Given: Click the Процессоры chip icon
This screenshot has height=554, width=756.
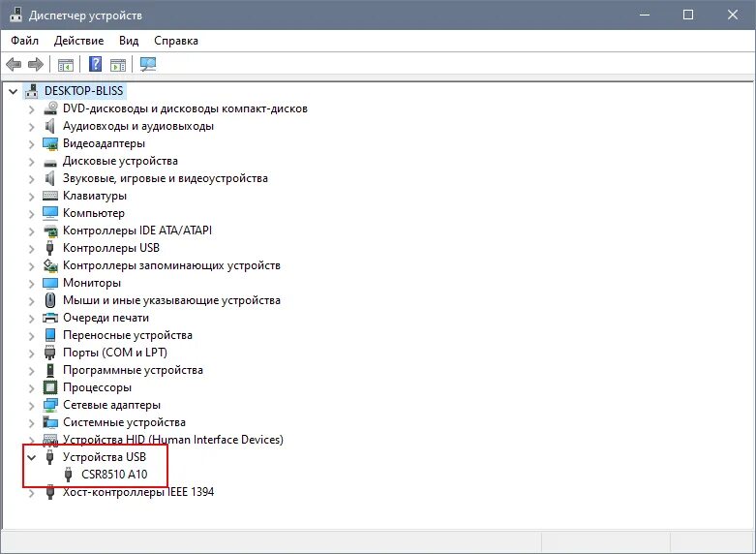Looking at the screenshot, I should click(x=50, y=387).
